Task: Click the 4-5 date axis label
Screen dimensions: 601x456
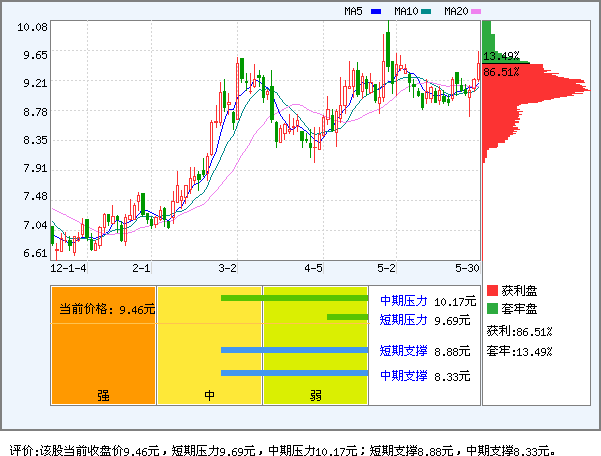Action: [313, 268]
